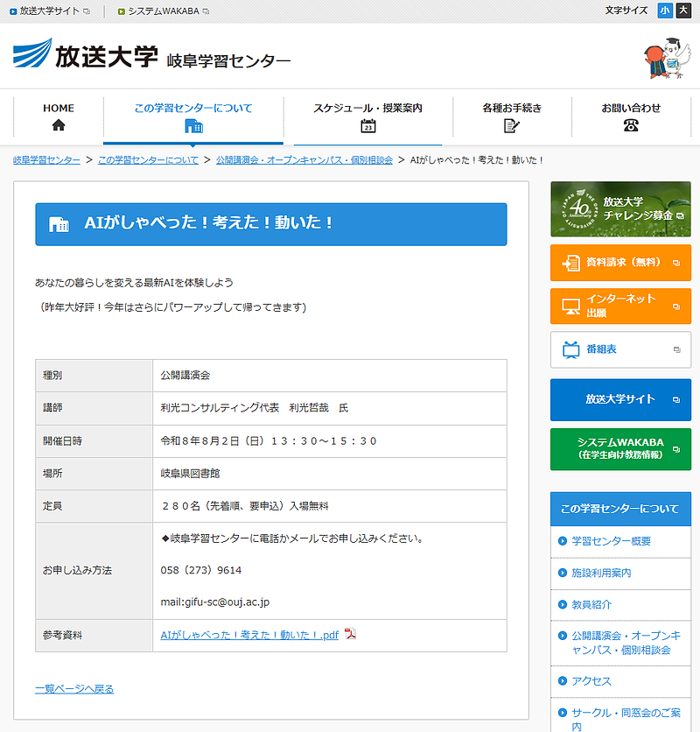Click the 番組表 button
This screenshot has width=700, height=732.
tap(620, 349)
